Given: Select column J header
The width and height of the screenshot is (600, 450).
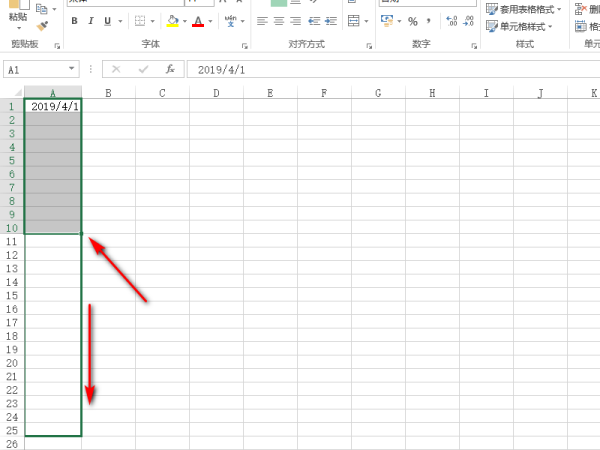Looking at the screenshot, I should tap(540, 93).
